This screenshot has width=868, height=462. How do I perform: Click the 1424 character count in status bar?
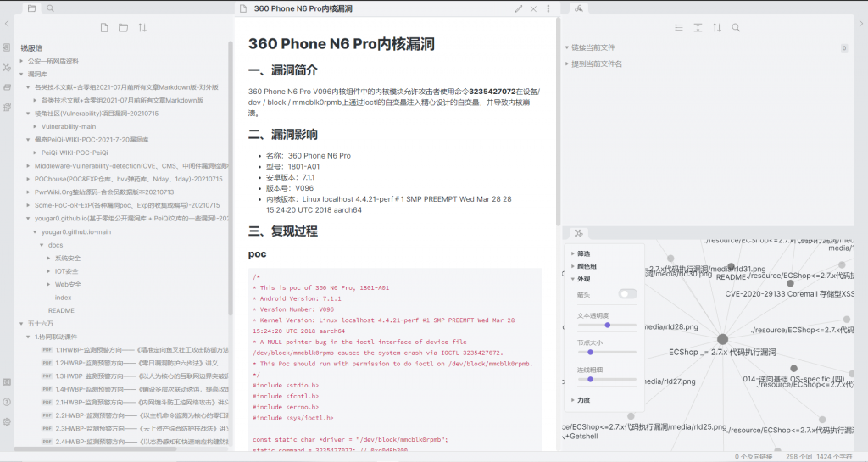834,456
